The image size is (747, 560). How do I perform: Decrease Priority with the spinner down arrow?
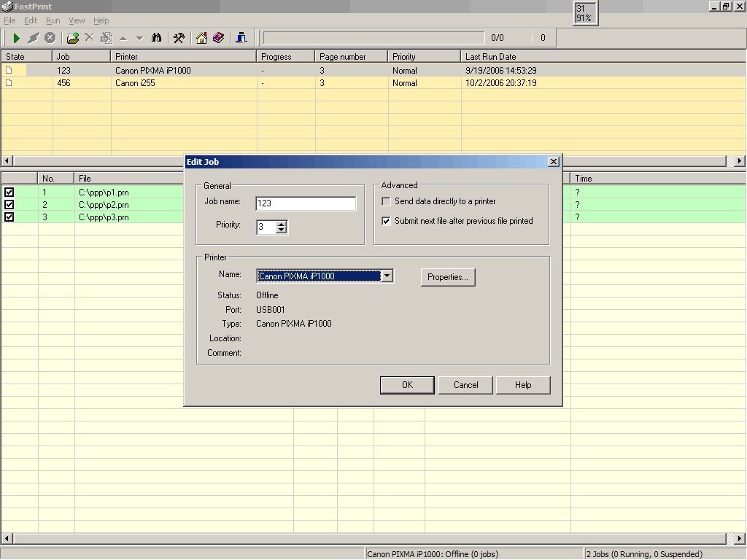[282, 230]
